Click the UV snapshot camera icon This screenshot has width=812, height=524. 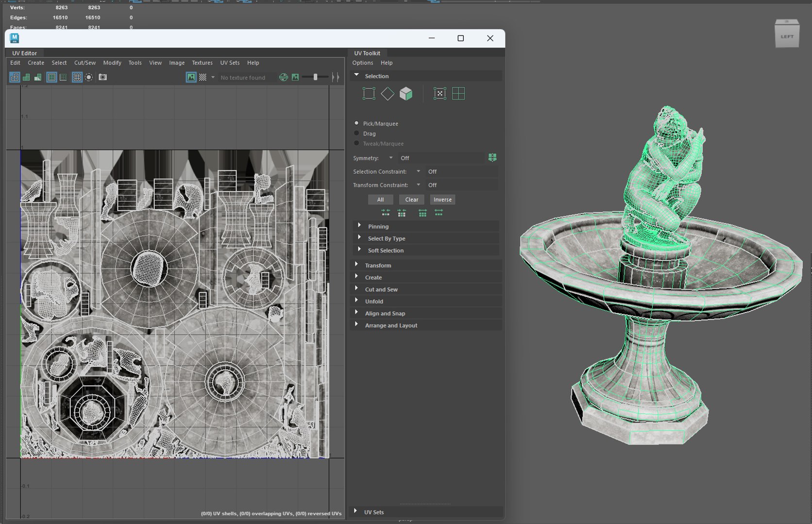[x=103, y=77]
